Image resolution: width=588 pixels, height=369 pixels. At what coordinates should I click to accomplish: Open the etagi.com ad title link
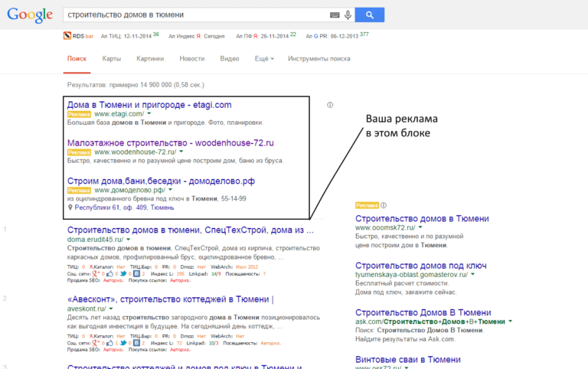(149, 105)
